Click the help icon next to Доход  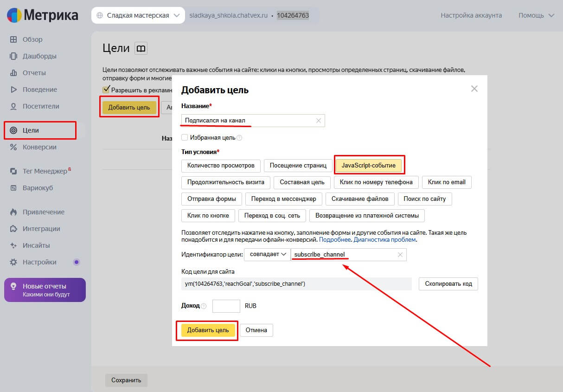[204, 306]
